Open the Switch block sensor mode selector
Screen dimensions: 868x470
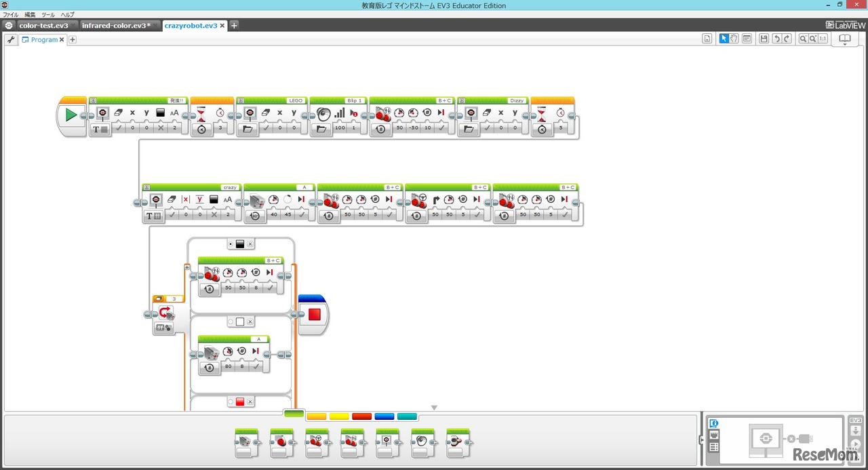click(x=164, y=328)
